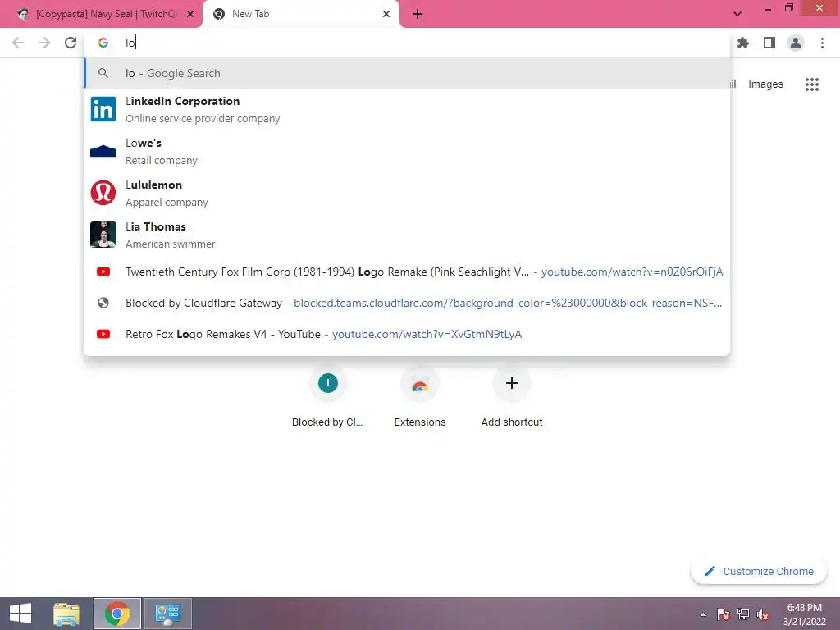Open the Chrome profile avatar

click(796, 43)
